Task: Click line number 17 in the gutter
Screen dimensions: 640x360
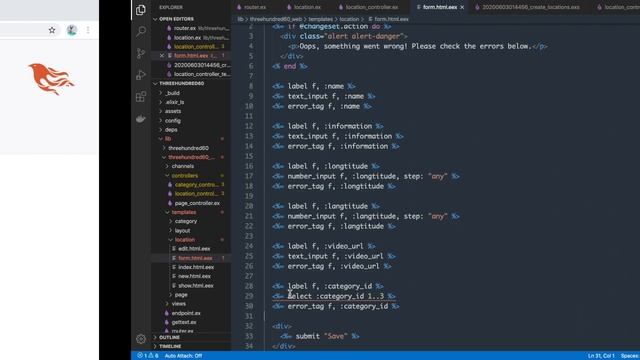Action: [249, 176]
